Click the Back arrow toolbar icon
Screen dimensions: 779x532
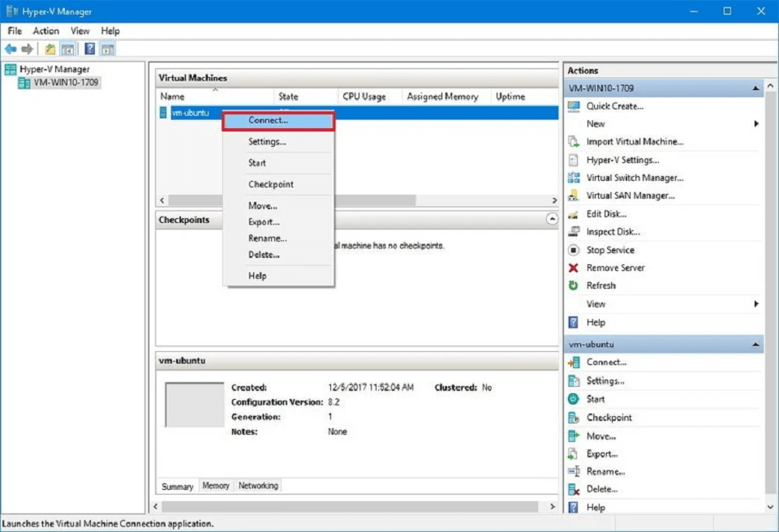(x=11, y=49)
